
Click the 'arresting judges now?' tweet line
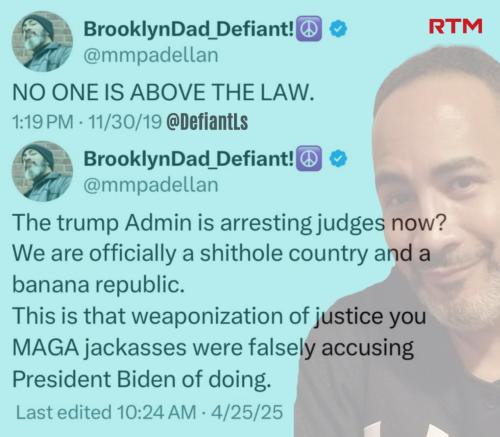click(x=229, y=223)
